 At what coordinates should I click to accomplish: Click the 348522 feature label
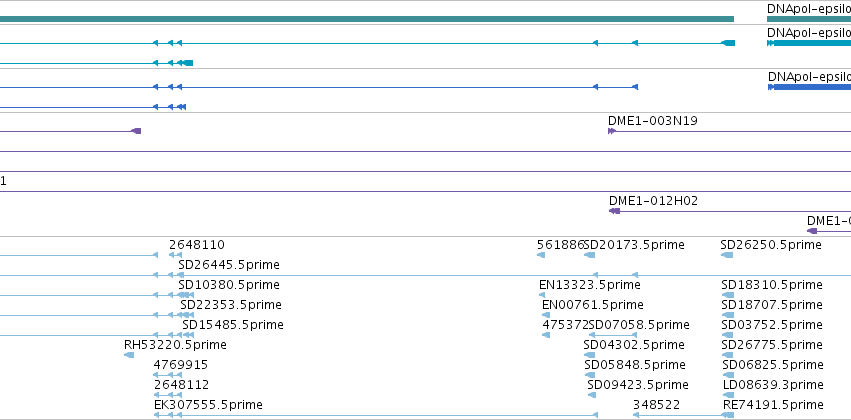[656, 405]
